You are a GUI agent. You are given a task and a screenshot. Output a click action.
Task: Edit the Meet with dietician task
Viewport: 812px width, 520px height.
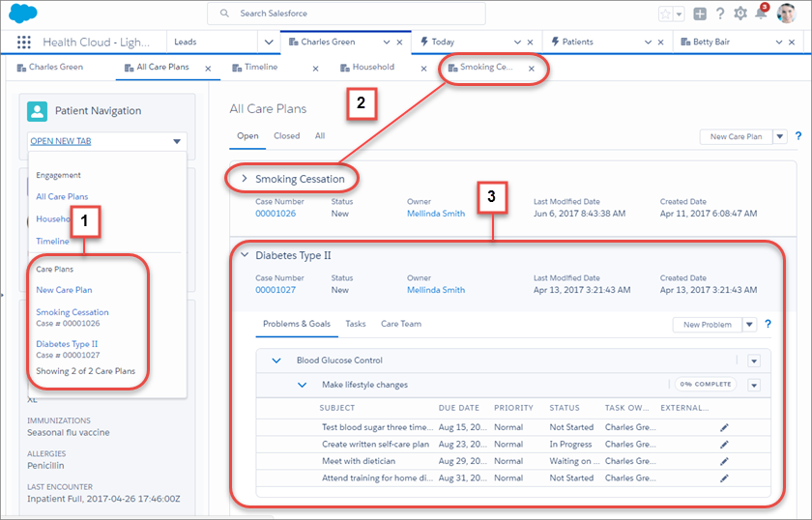pos(724,461)
